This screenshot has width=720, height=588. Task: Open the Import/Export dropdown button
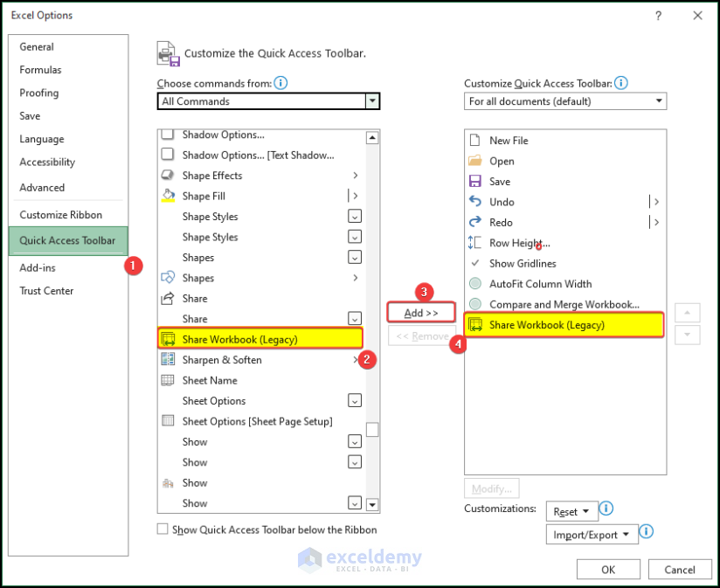pos(592,535)
